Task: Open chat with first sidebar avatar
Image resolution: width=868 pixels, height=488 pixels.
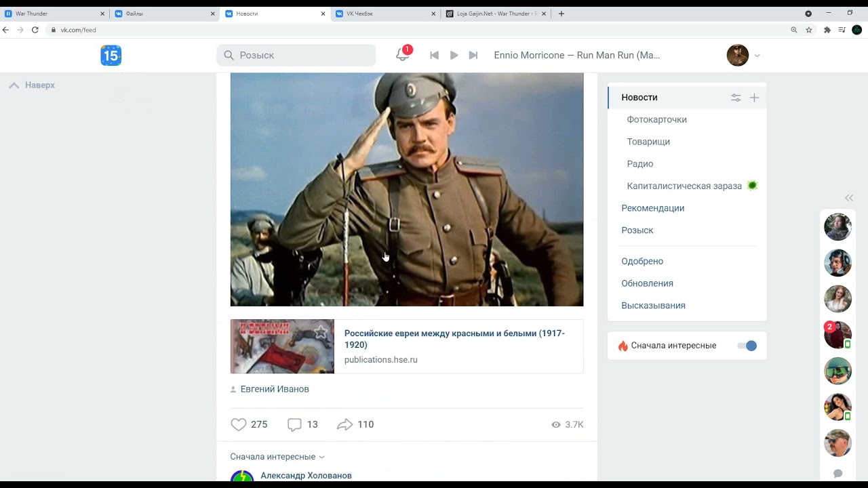Action: [x=837, y=227]
